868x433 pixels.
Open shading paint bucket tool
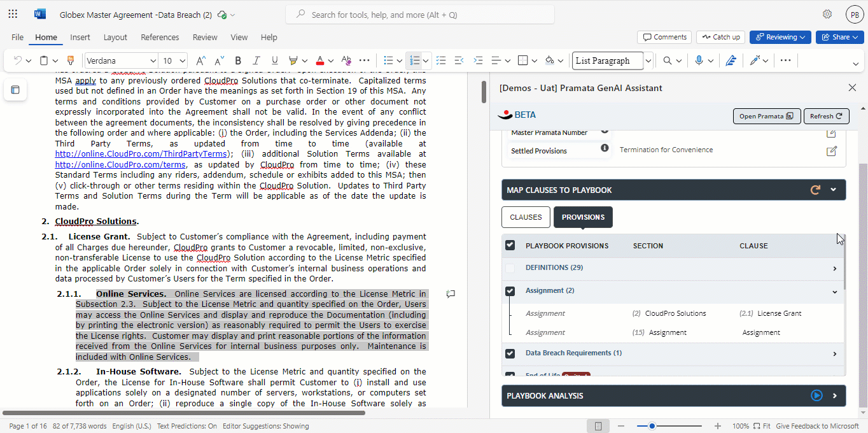click(550, 60)
